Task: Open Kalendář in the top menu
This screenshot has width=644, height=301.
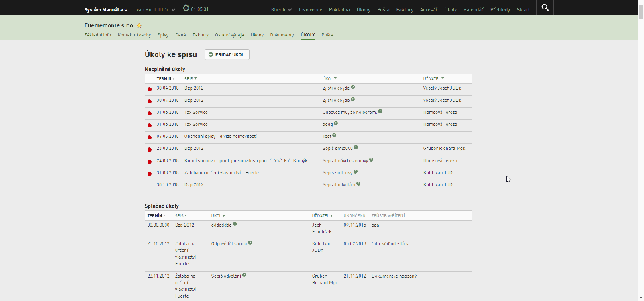Action: coord(473,9)
